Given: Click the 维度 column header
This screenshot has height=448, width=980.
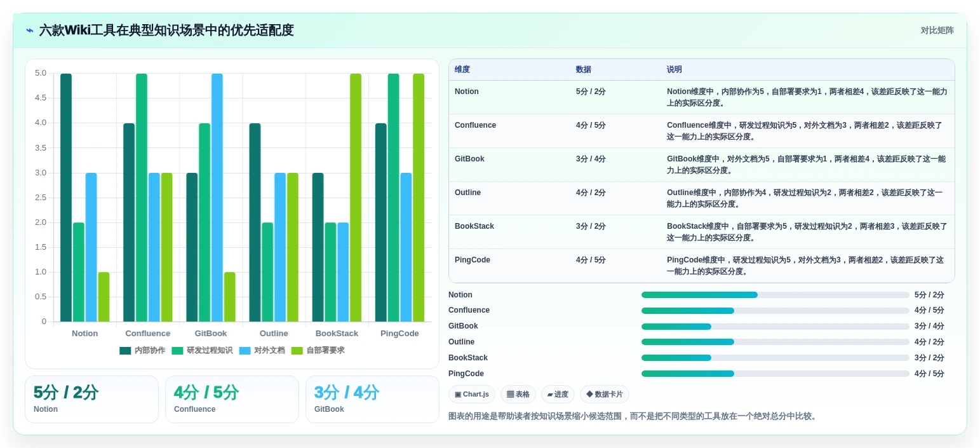Looking at the screenshot, I should (x=462, y=70).
